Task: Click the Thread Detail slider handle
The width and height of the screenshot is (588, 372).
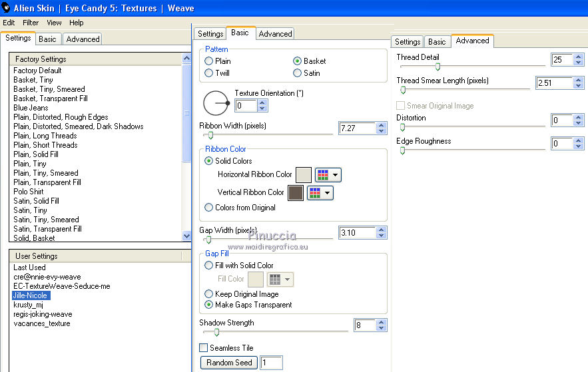Action: tap(438, 67)
